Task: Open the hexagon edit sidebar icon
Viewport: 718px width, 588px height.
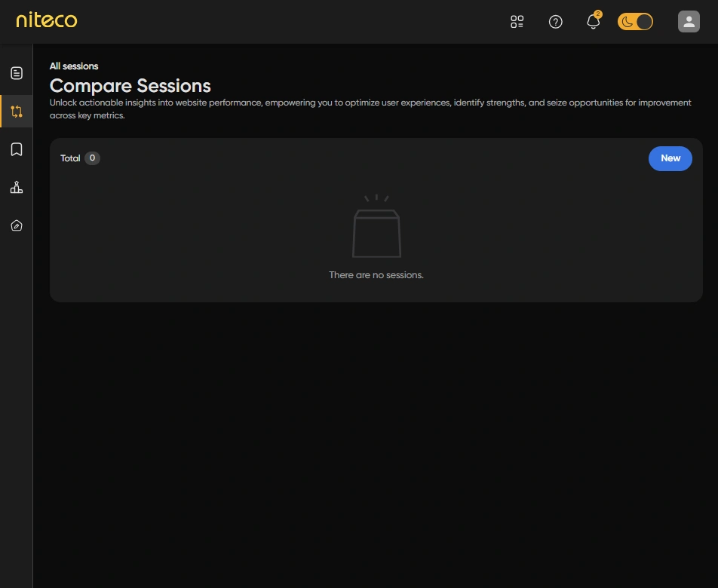Action: tap(17, 225)
